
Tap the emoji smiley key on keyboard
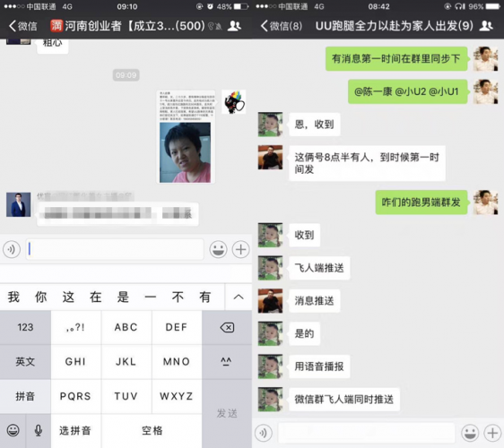[x=13, y=430]
